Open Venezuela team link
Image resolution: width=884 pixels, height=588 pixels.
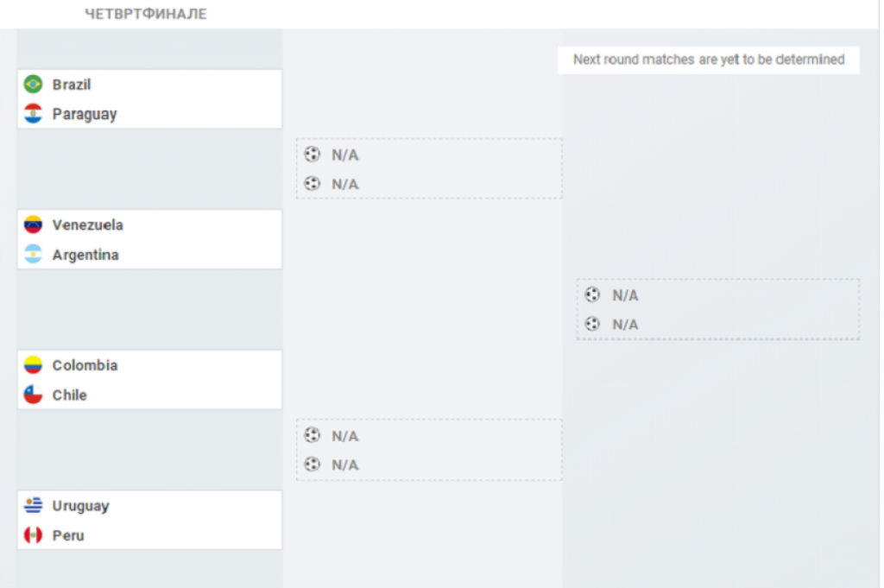coord(88,225)
